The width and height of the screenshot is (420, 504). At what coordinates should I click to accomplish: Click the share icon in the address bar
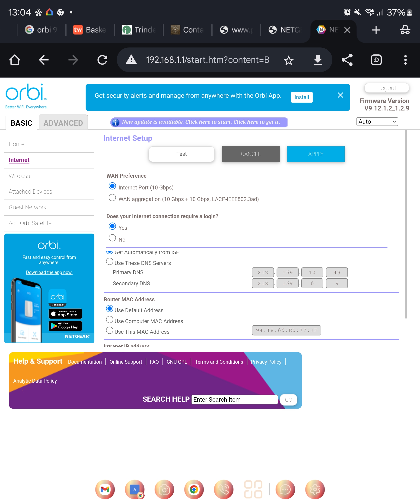347,60
